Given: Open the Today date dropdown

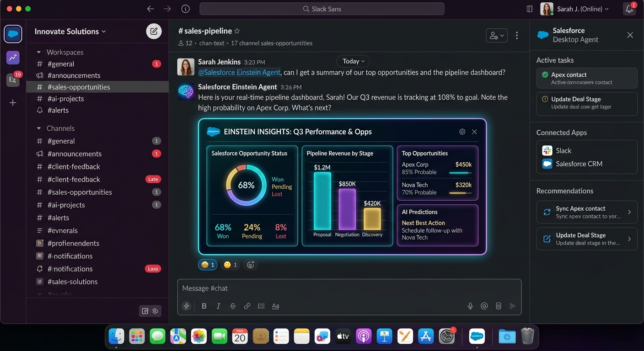Looking at the screenshot, I should [353, 61].
